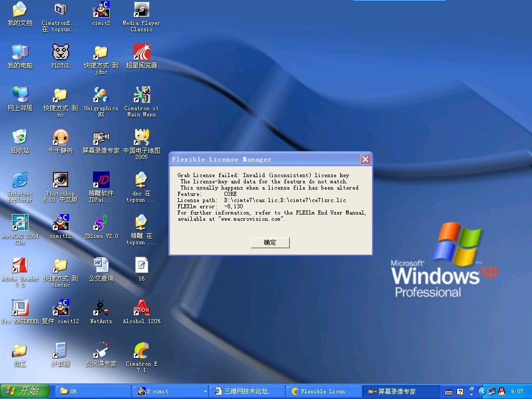Activate Flexible Licen... taskbar button

[x=324, y=391]
